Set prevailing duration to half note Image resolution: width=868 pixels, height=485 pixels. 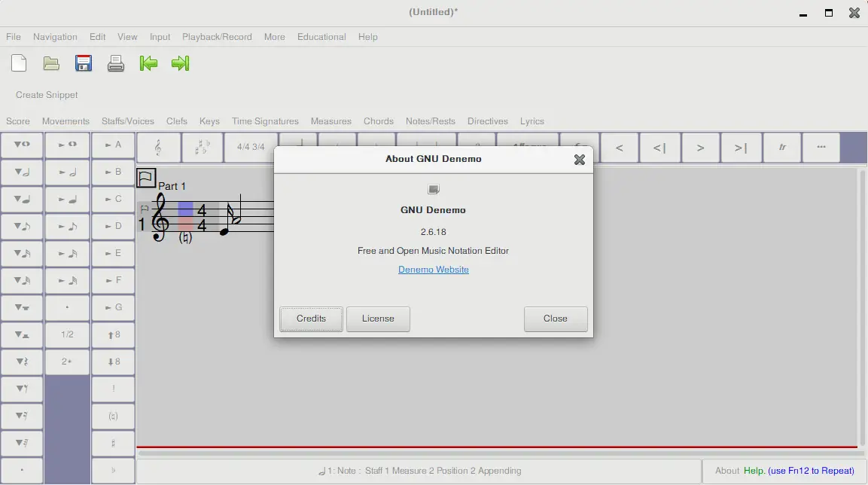(x=68, y=172)
